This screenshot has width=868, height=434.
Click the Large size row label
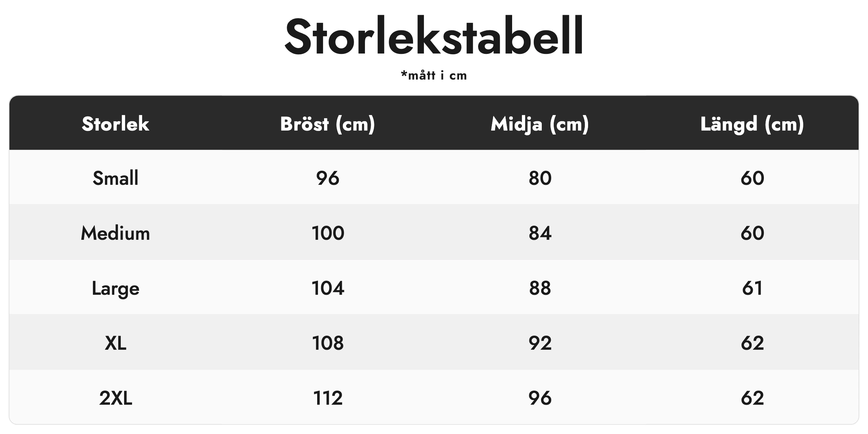[115, 289]
